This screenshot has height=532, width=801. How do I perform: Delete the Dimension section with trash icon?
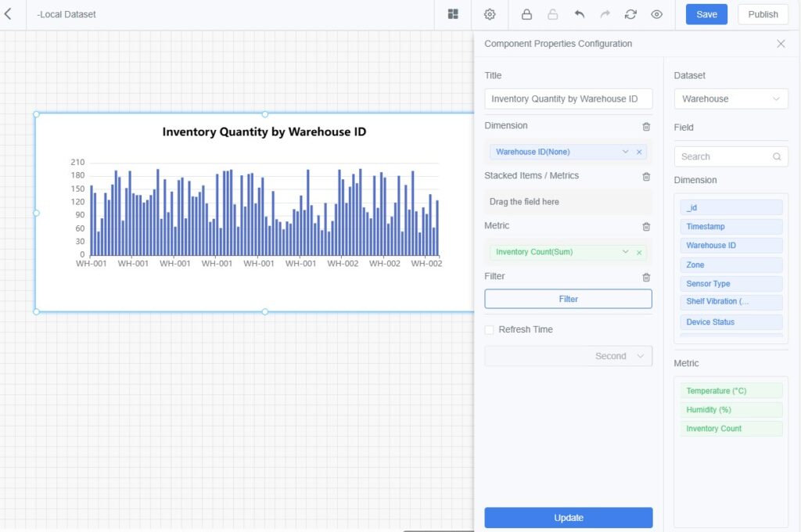click(x=646, y=126)
